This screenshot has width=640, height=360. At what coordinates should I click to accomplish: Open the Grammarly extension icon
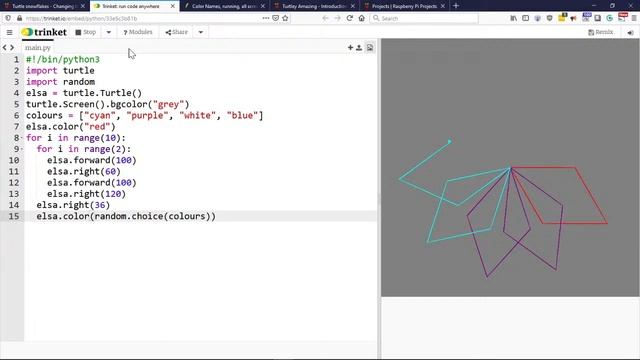coord(609,18)
